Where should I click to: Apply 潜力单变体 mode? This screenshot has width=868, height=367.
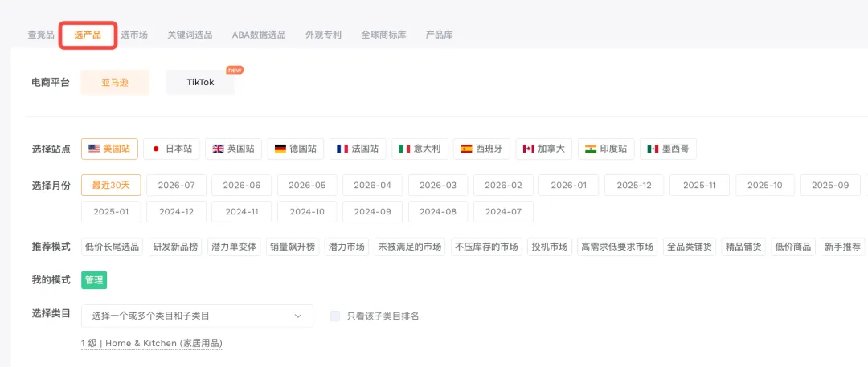234,247
